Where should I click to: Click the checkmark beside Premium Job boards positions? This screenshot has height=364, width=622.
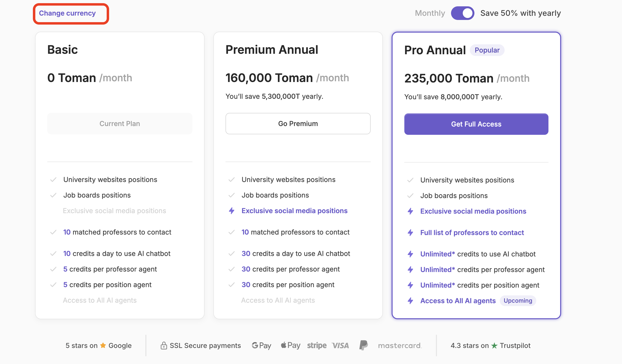coord(232,195)
